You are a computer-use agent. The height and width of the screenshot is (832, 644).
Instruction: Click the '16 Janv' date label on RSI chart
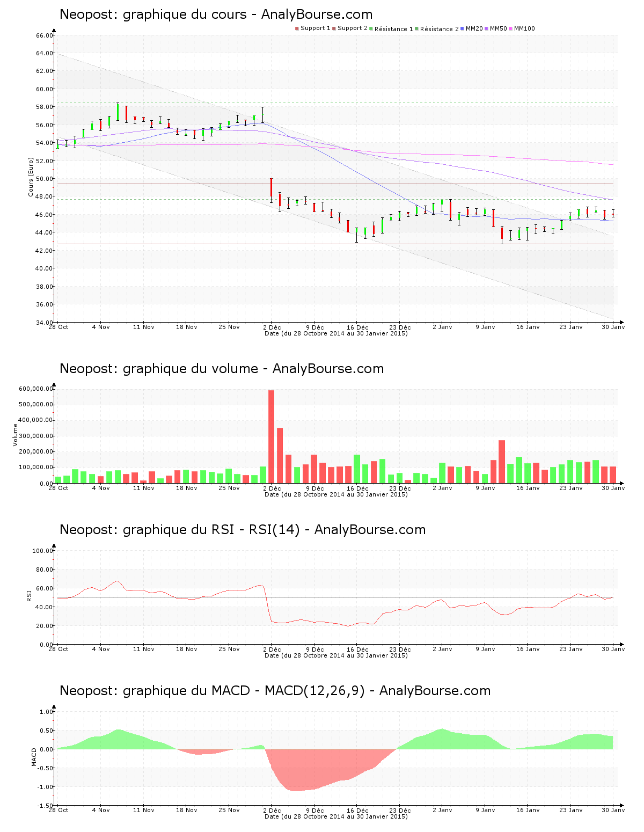(x=528, y=649)
